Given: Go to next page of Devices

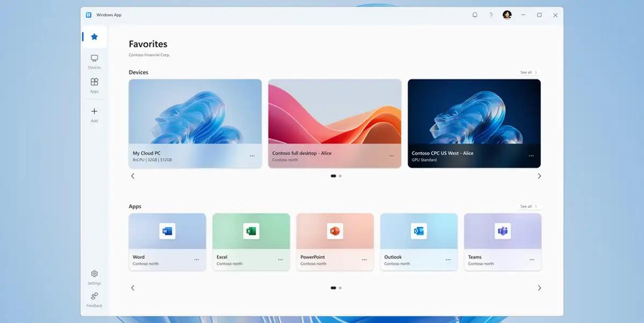Looking at the screenshot, I should click(x=539, y=176).
